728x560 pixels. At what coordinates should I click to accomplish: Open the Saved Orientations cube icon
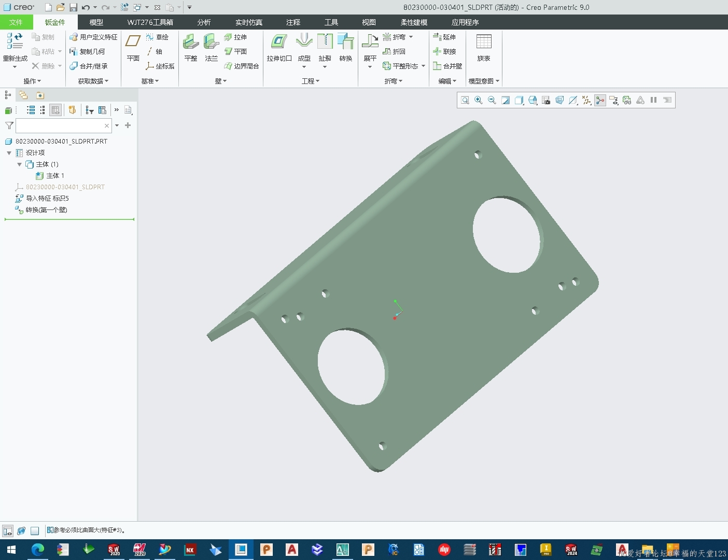(533, 100)
